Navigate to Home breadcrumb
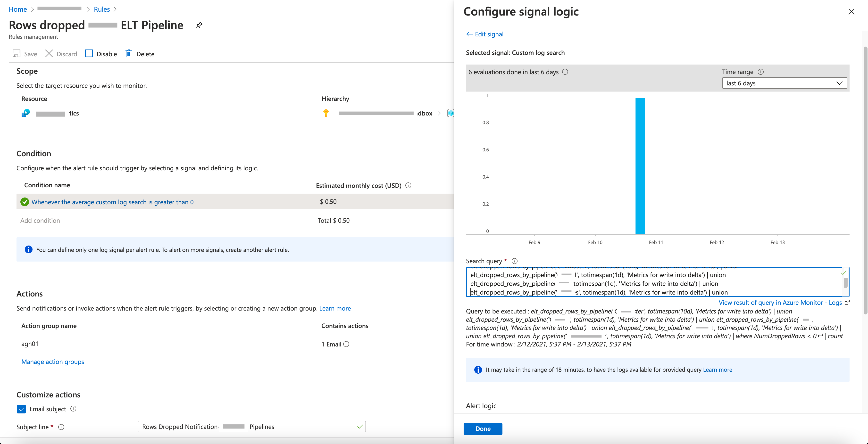Screen dimensions: 868x444 17,9
